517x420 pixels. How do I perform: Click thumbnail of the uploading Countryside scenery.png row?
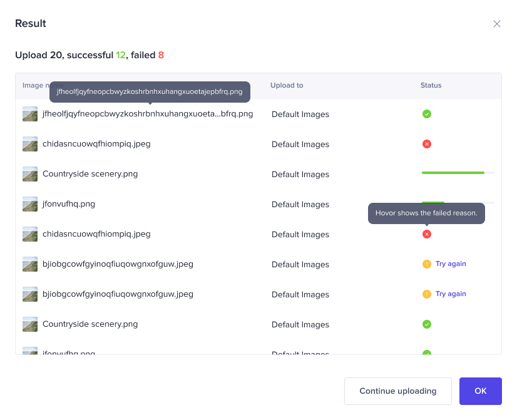[x=30, y=174]
